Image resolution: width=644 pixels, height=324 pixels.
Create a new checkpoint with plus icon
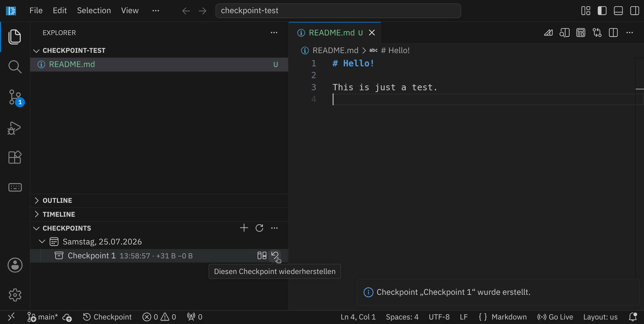(244, 228)
